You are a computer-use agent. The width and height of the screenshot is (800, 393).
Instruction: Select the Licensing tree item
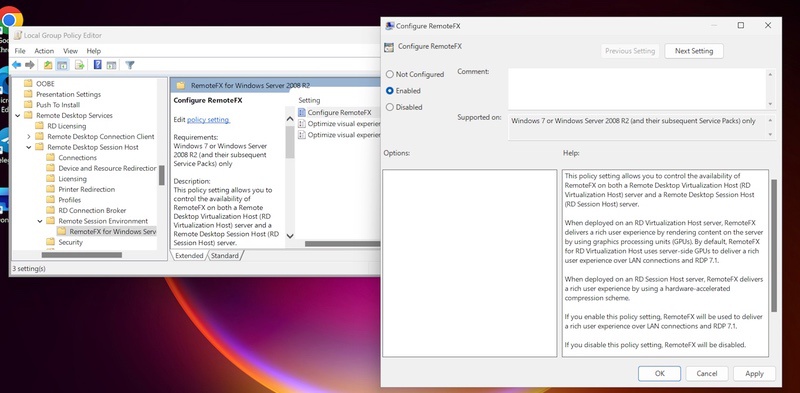[x=72, y=179]
